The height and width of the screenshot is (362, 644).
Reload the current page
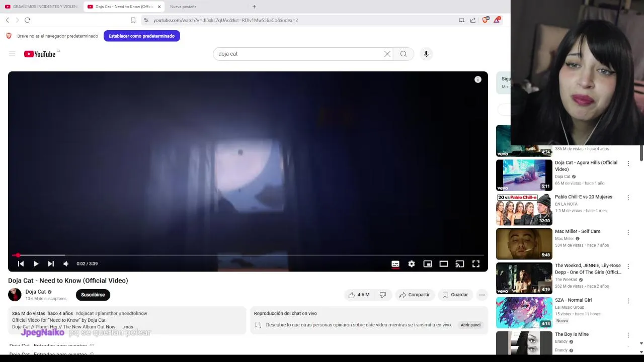click(x=27, y=20)
